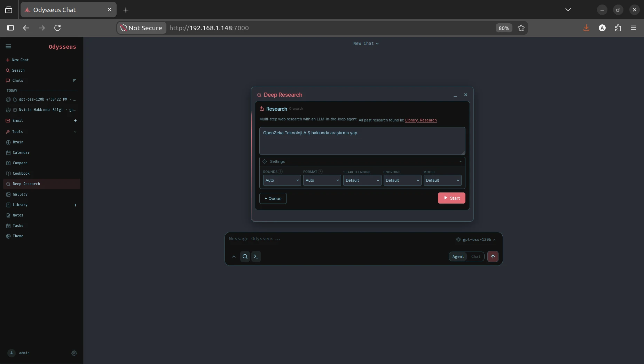Add a new email account with plus icon

pos(75,121)
